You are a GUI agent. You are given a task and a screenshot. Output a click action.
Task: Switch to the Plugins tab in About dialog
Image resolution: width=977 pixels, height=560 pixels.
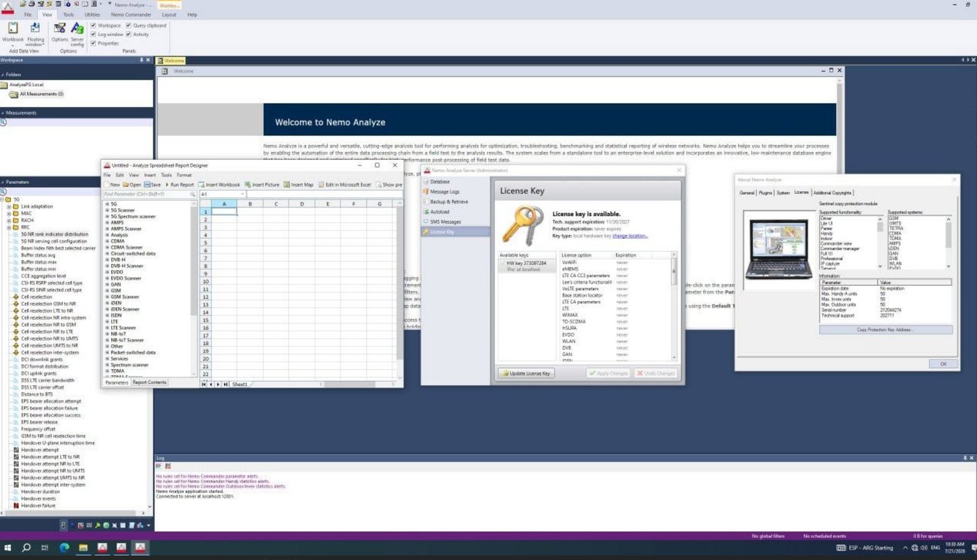(x=765, y=192)
